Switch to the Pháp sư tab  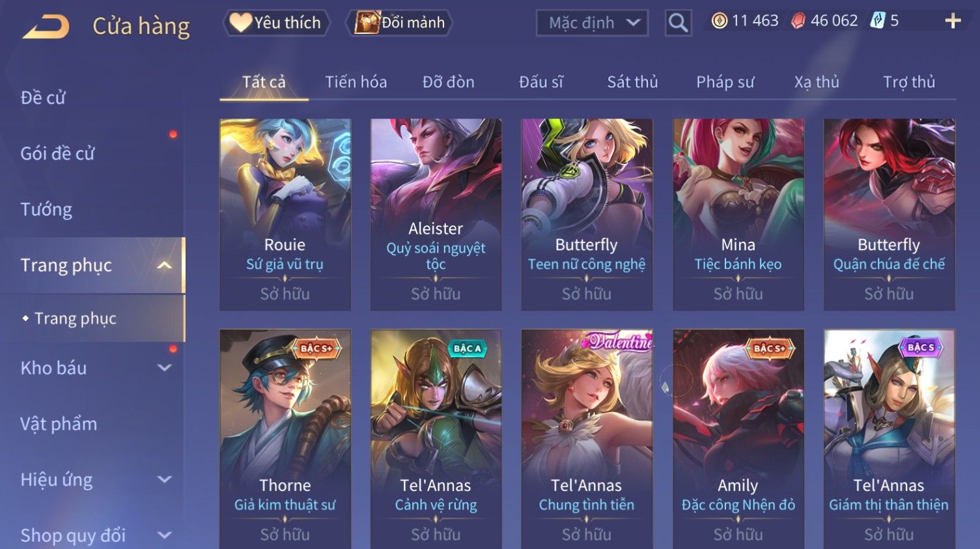725,82
